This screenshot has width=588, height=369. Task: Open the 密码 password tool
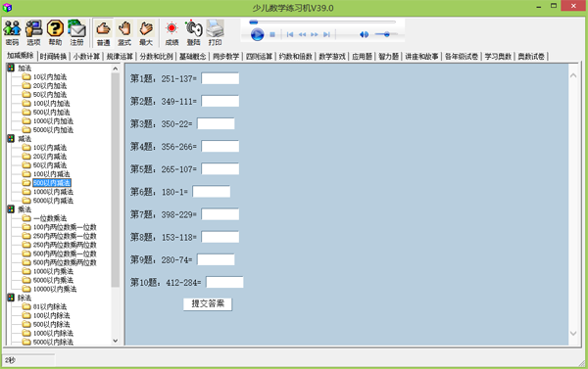12,32
